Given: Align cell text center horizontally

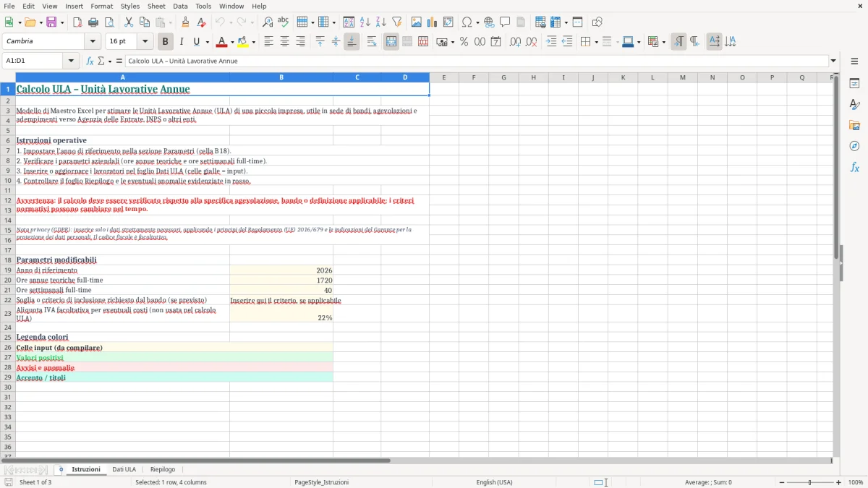Looking at the screenshot, I should click(284, 42).
